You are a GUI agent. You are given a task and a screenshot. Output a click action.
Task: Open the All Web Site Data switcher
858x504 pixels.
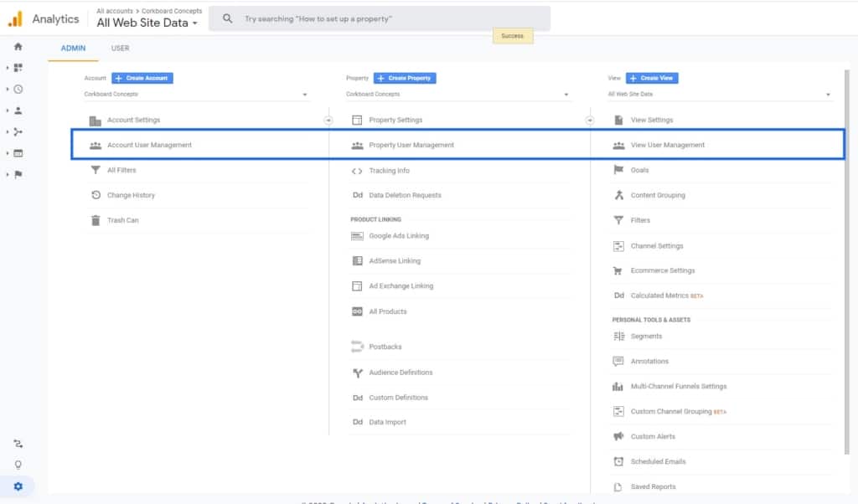[147, 23]
